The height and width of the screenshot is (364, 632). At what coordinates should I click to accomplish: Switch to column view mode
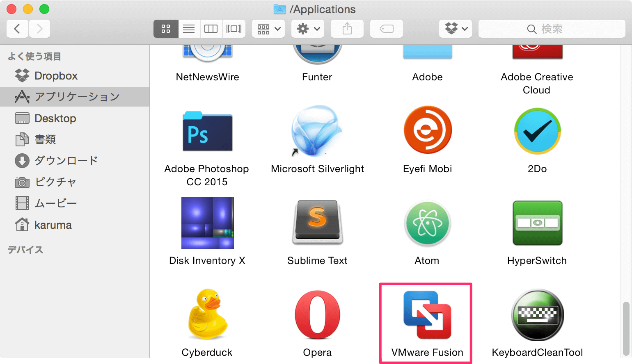(211, 29)
